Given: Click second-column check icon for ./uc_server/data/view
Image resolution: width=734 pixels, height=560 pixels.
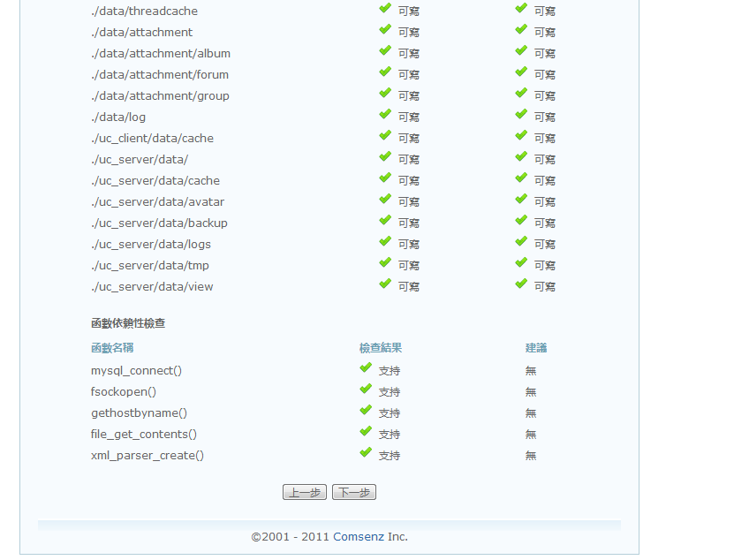Looking at the screenshot, I should 521,284.
